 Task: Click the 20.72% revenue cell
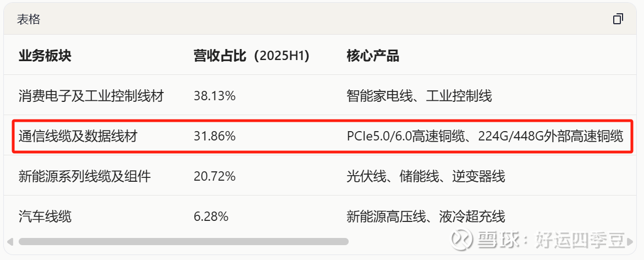point(214,176)
